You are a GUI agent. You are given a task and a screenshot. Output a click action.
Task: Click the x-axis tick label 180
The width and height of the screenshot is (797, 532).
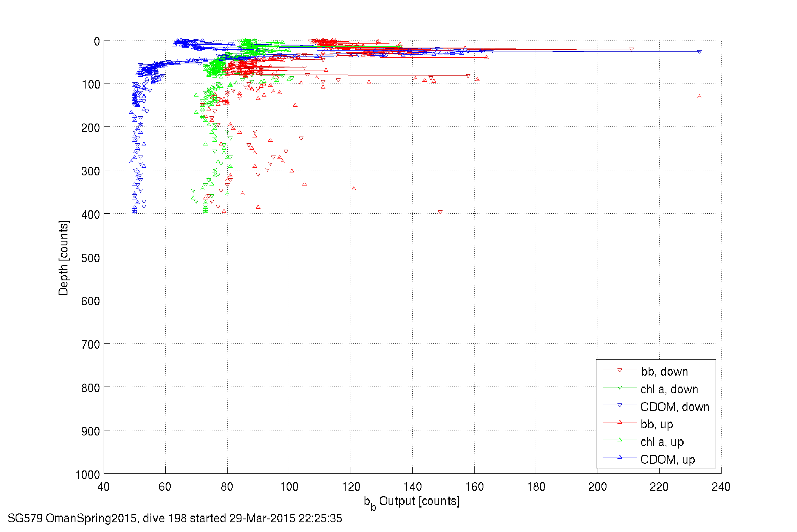click(x=536, y=487)
